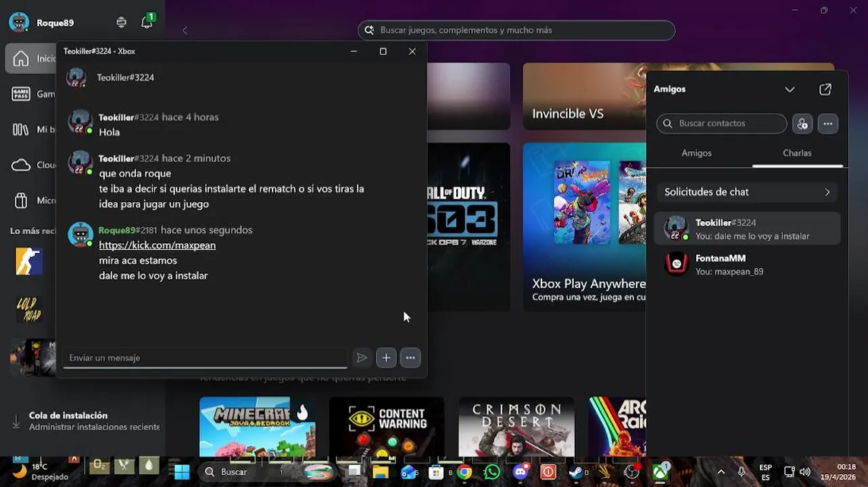Click the "dale me lo voy a instalar" message
Screen dimensions: 868x487
pos(153,276)
